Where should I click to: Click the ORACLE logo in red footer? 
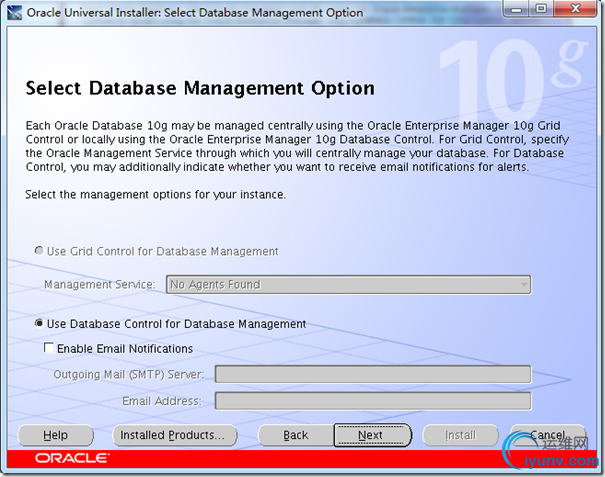[72, 458]
